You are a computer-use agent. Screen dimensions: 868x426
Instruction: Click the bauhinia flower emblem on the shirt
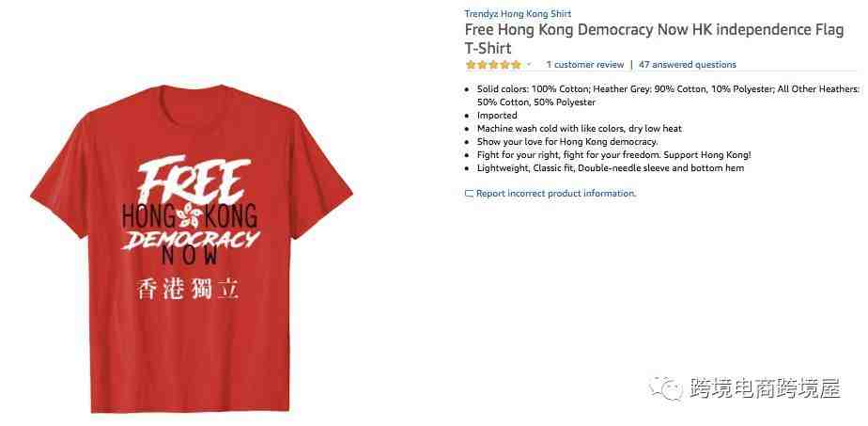(190, 215)
